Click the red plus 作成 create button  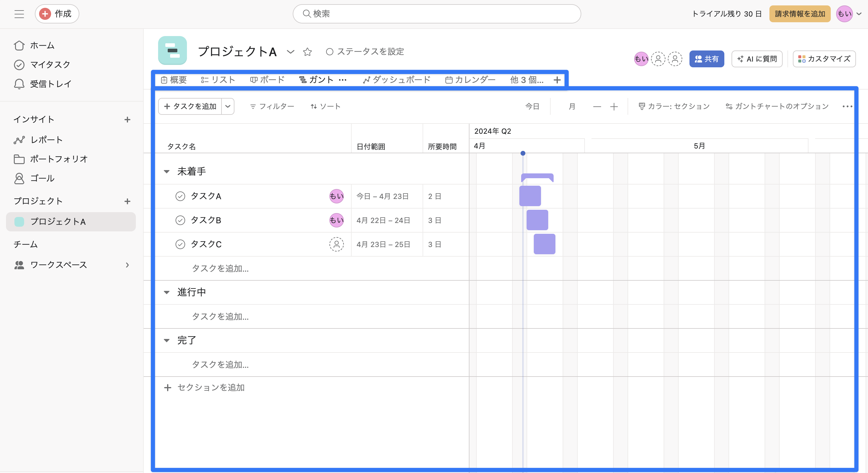pos(57,14)
